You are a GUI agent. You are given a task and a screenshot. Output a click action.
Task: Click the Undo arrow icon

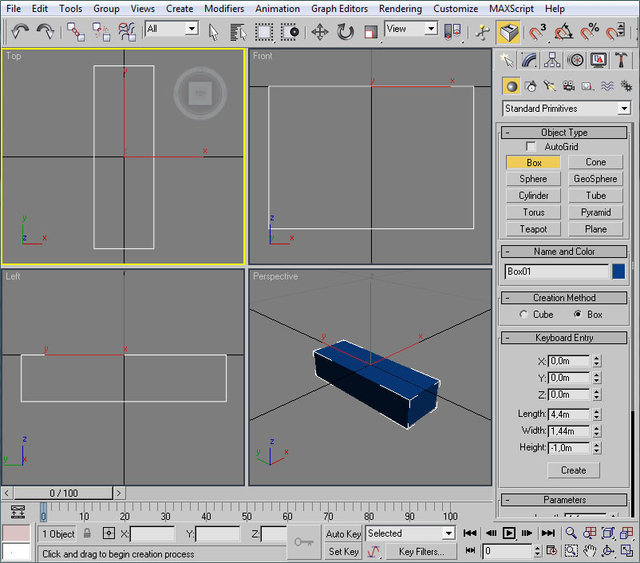[19, 31]
